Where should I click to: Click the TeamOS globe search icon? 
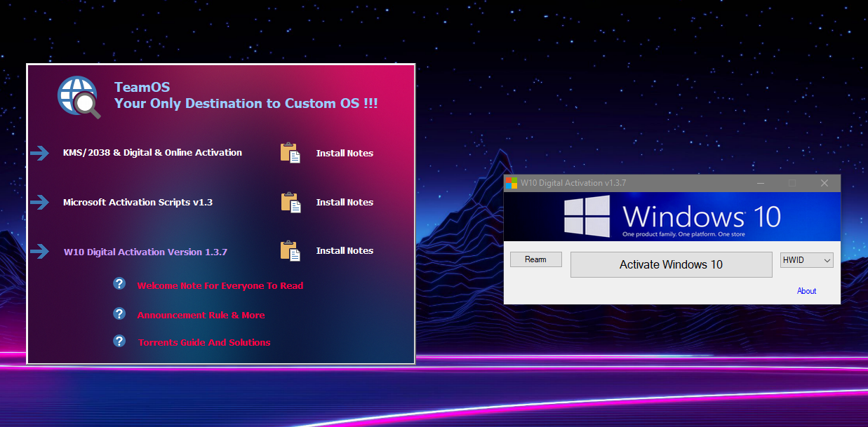coord(79,97)
